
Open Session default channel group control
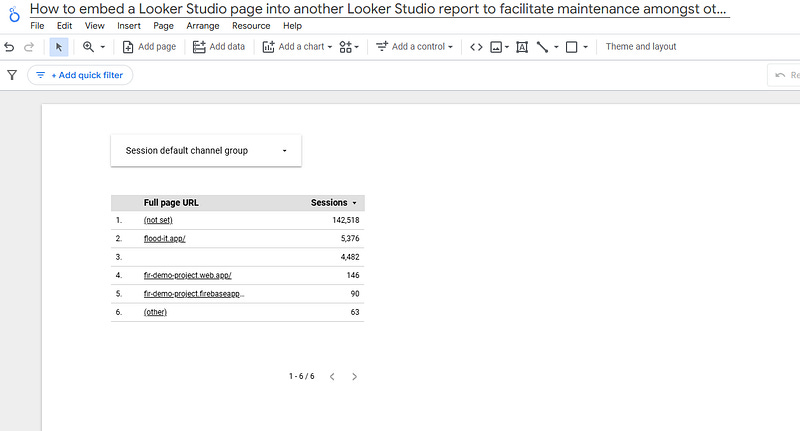206,150
